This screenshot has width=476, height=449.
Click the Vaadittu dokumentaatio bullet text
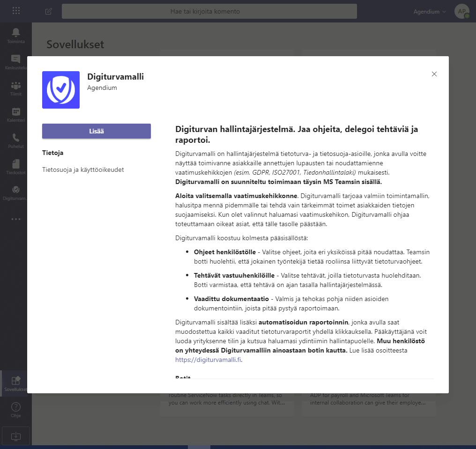click(x=231, y=299)
